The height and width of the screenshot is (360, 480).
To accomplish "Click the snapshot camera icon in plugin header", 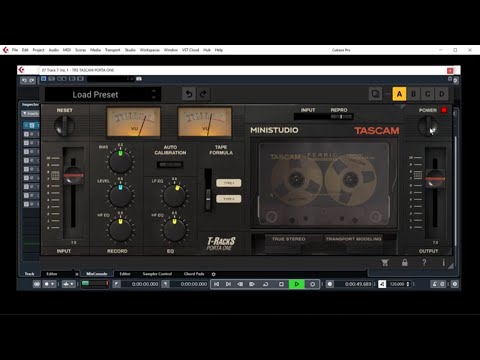I will pos(139,79).
